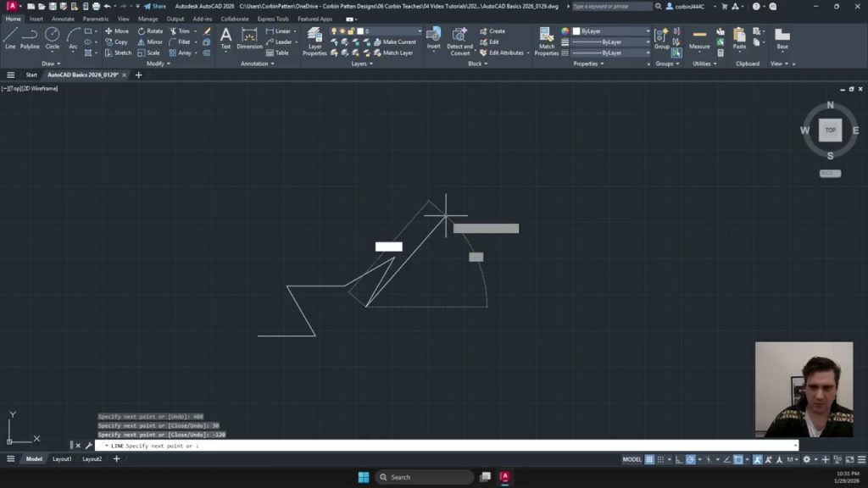Switch to the Annotate ribbon tab
Image resolution: width=868 pixels, height=488 pixels.
63,19
